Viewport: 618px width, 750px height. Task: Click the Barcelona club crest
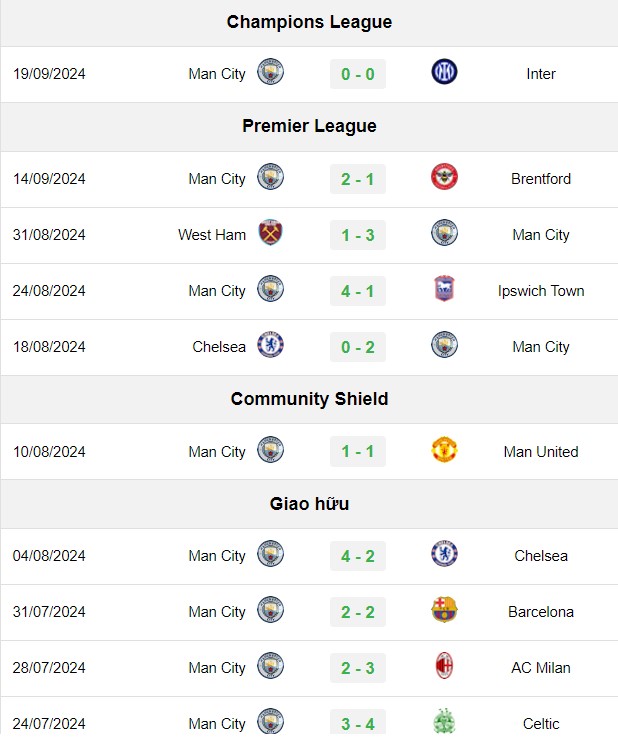point(444,610)
